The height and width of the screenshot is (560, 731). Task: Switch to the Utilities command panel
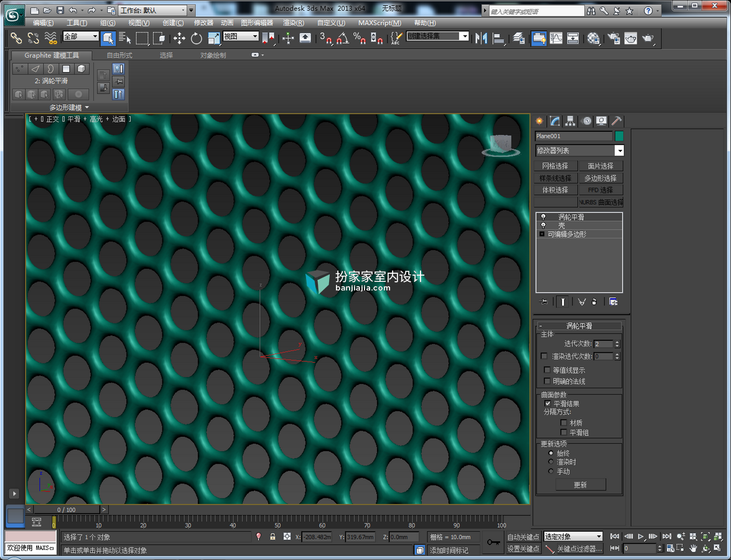point(617,121)
